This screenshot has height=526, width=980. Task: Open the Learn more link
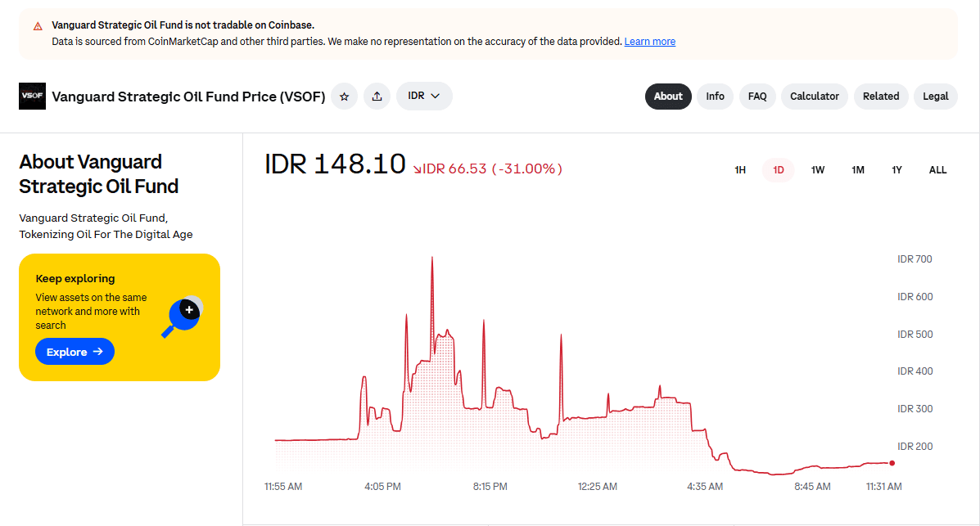coord(650,41)
